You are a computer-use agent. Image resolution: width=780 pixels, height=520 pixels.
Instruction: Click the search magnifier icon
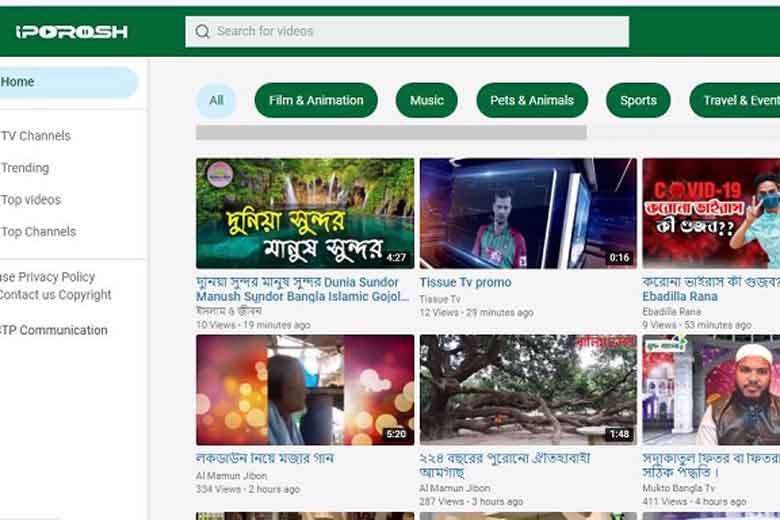(x=202, y=31)
